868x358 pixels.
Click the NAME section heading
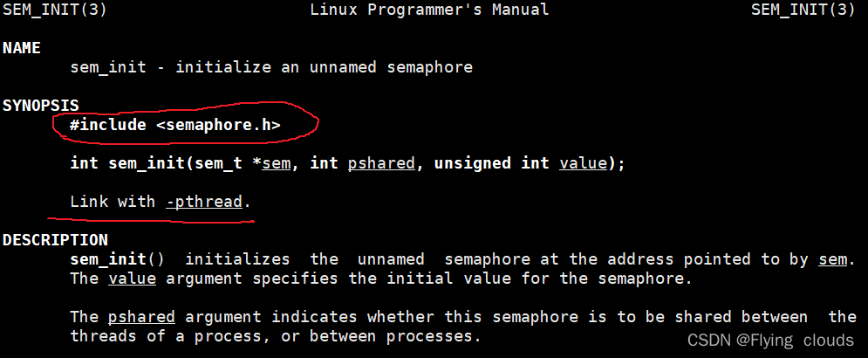pyautogui.click(x=22, y=48)
